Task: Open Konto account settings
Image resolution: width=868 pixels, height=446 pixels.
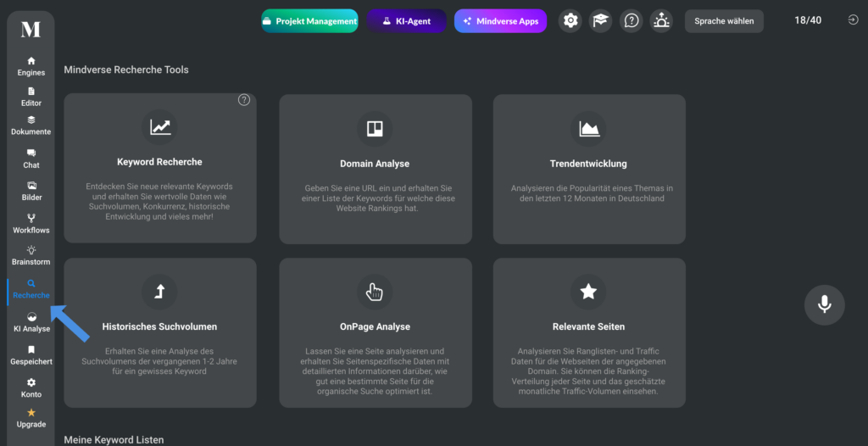Action: tap(31, 387)
